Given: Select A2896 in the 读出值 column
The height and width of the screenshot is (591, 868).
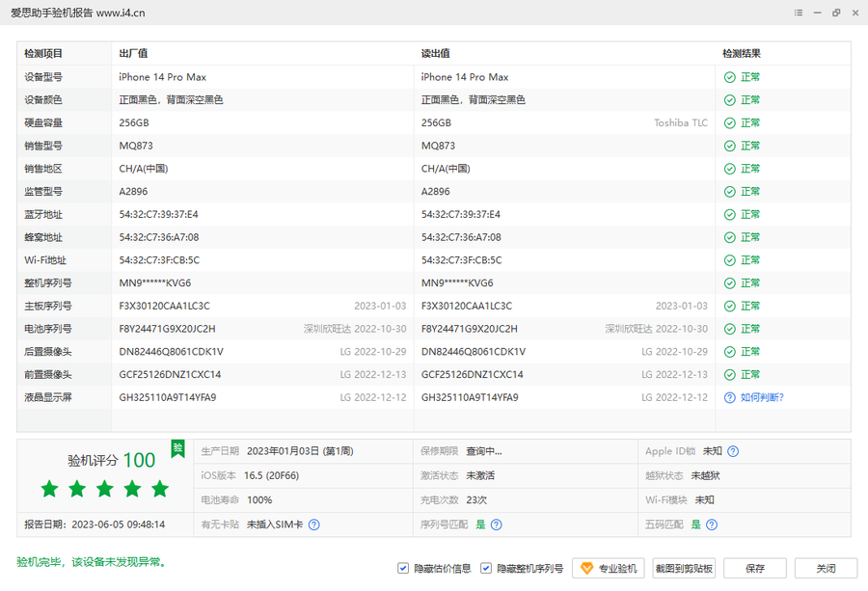Looking at the screenshot, I should (436, 192).
